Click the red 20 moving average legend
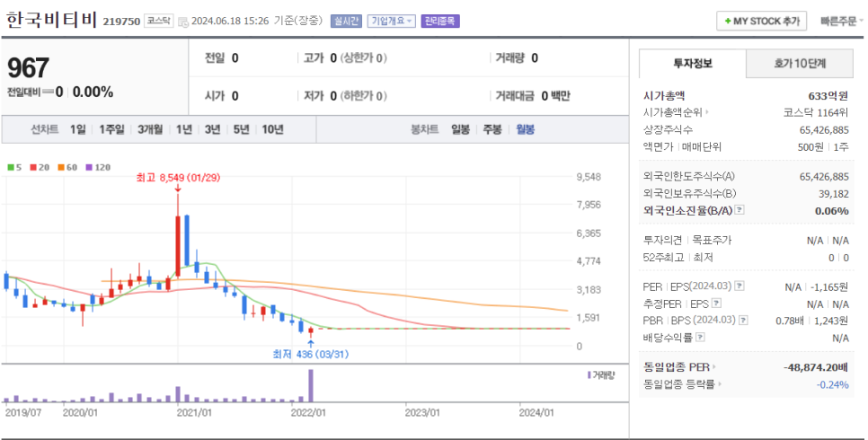868x440 pixels. (40, 167)
